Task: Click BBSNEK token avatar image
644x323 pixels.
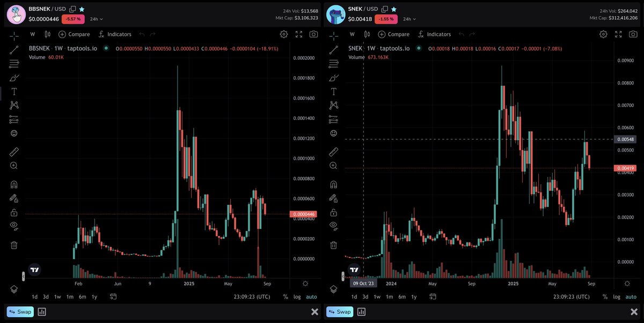Action: click(16, 15)
